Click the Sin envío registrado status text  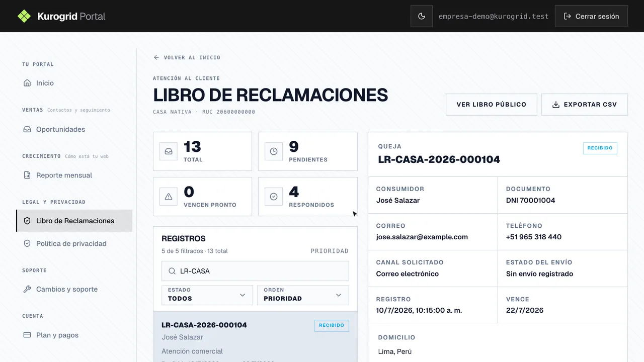pyautogui.click(x=540, y=274)
